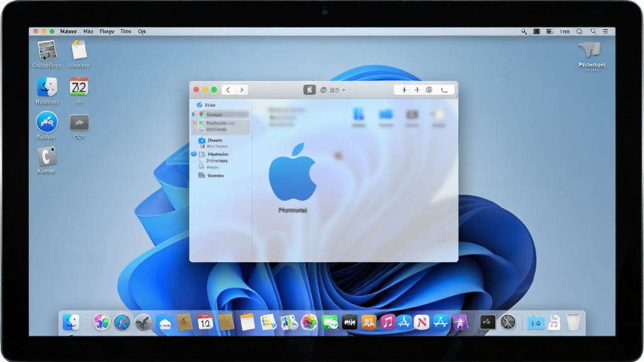644x362 pixels.
Task: Open the grey winged icon in dock
Action: (x=143, y=322)
